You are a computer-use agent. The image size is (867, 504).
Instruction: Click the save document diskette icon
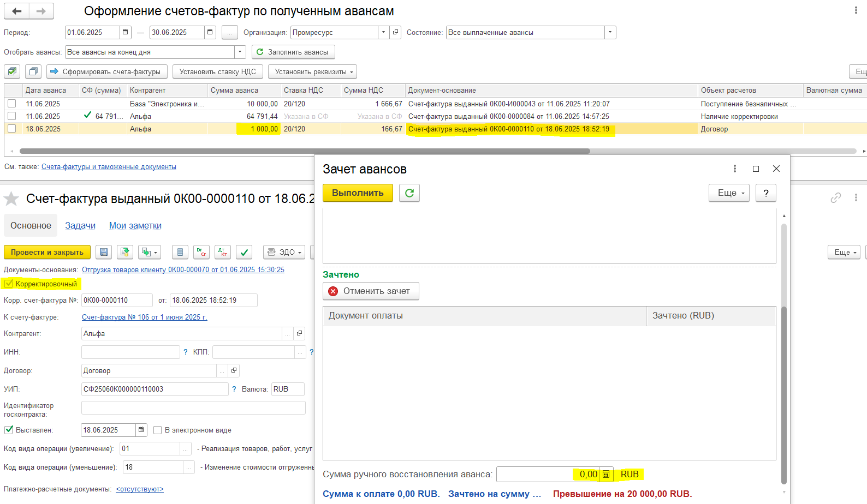[x=104, y=252]
